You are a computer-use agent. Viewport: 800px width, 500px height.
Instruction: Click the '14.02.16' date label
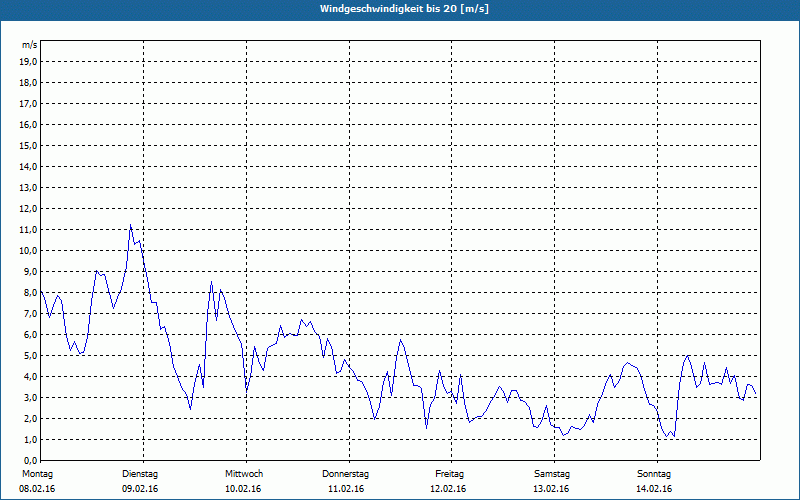654,489
